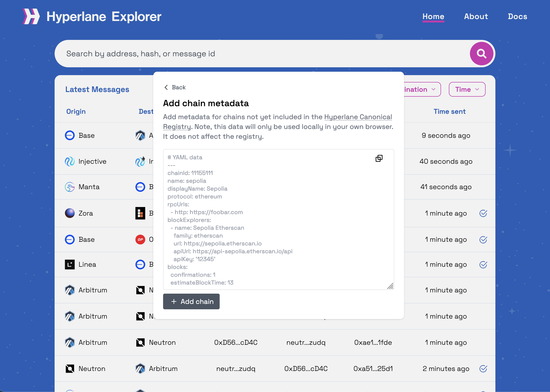Viewport: 550px width, 392px height.
Task: Click '2 minutes ago' time cell
Action: tap(446, 369)
